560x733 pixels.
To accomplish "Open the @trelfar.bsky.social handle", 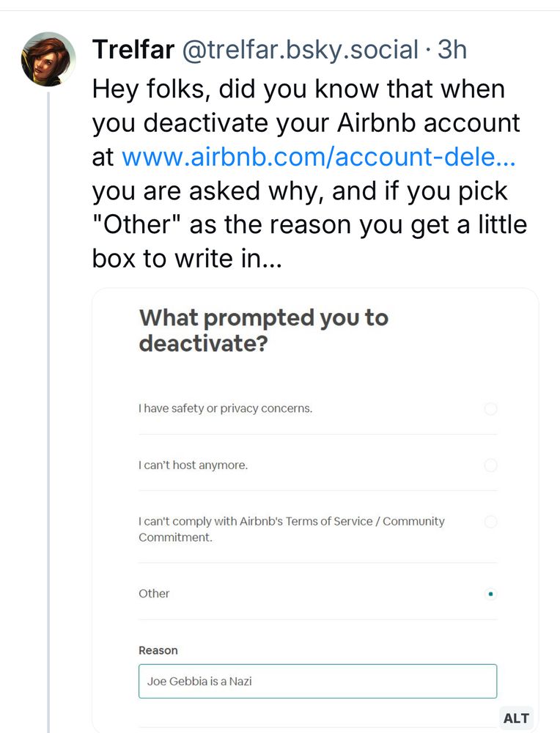I will pyautogui.click(x=300, y=50).
